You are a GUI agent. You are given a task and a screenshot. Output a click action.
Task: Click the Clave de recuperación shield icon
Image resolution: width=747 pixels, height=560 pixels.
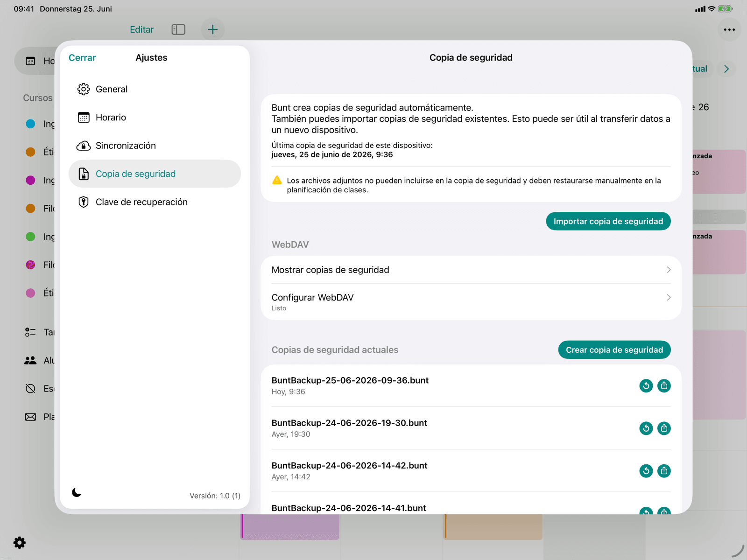84,202
